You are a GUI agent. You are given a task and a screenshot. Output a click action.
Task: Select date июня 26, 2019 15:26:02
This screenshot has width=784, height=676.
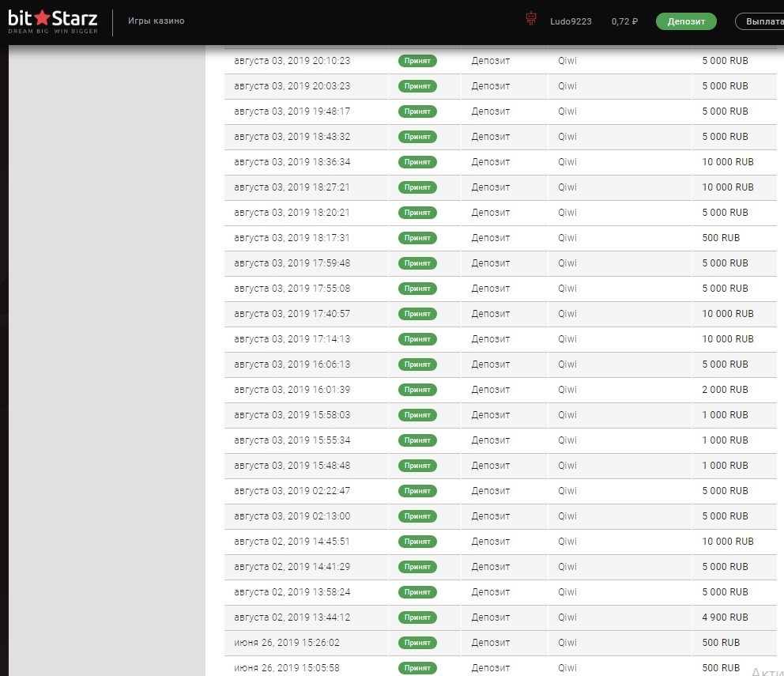(x=286, y=643)
